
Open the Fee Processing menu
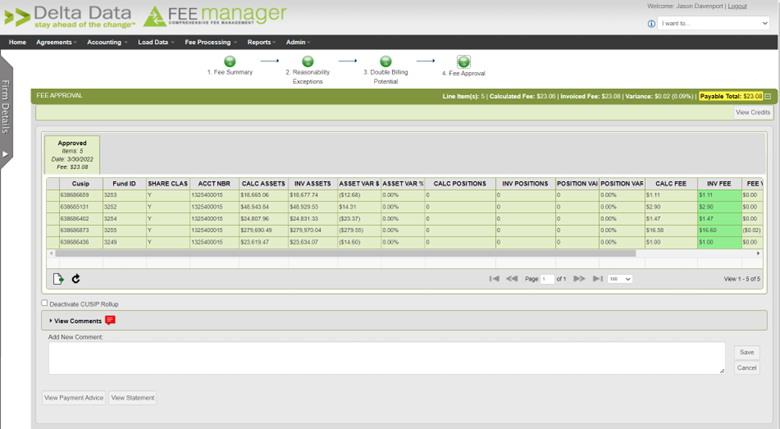211,42
